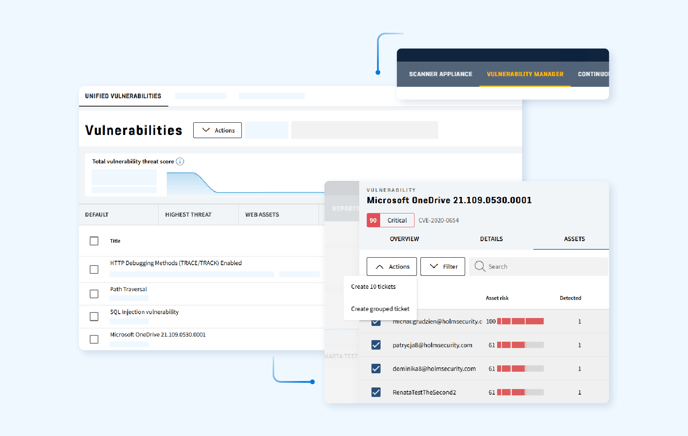Uncheck patrycja8@holmsecurity.com asset checkbox
This screenshot has height=436, width=688.
point(376,345)
